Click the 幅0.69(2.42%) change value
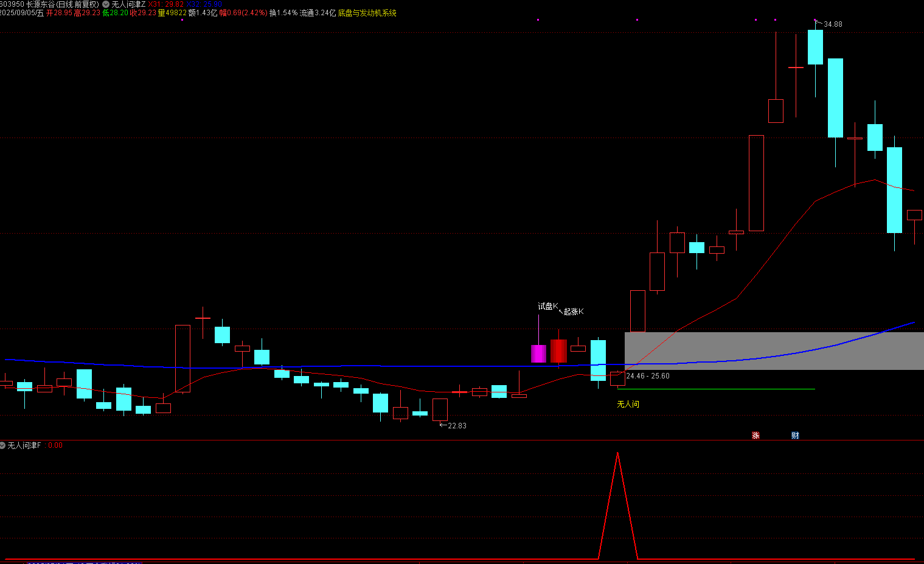This screenshot has height=564, width=924. [243, 13]
